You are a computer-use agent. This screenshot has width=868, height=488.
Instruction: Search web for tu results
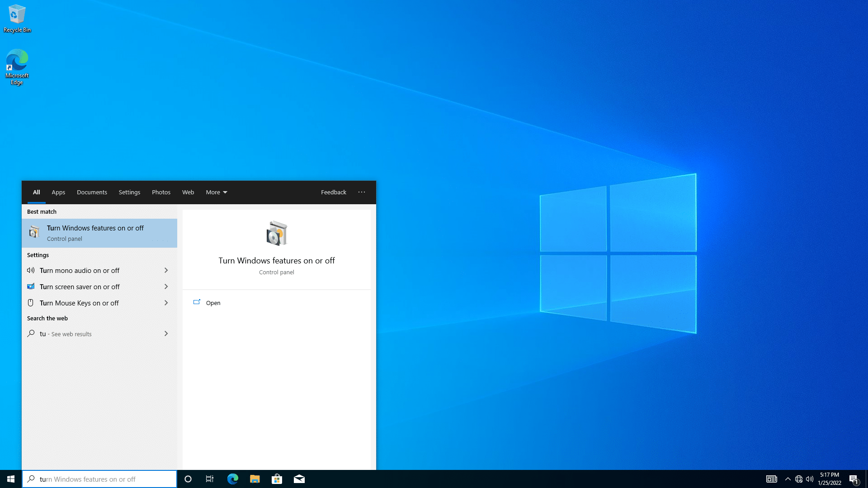click(99, 333)
